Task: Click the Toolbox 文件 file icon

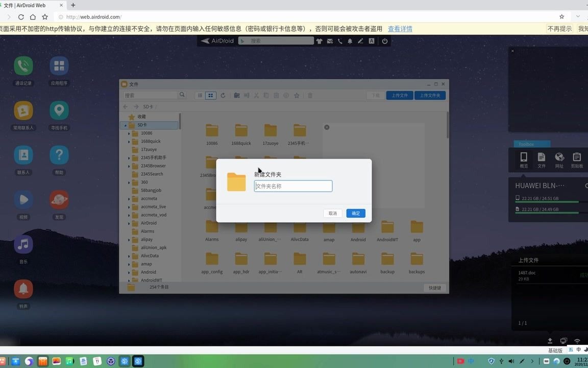Action: [542, 156]
